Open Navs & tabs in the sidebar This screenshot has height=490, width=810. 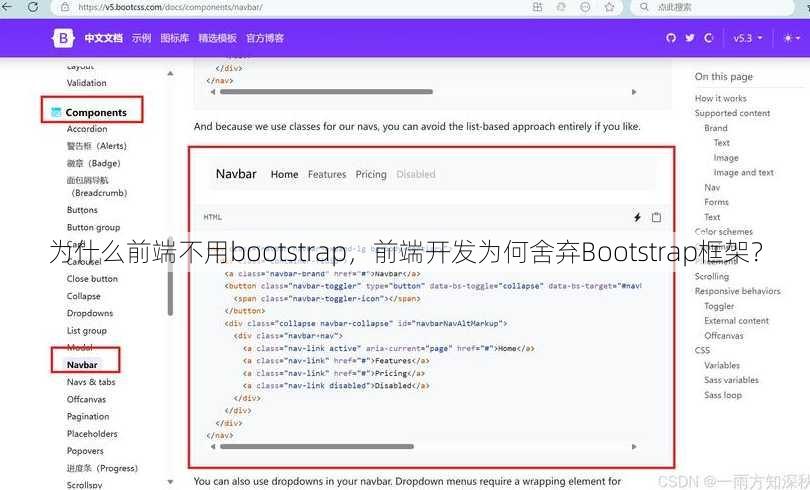(x=91, y=382)
